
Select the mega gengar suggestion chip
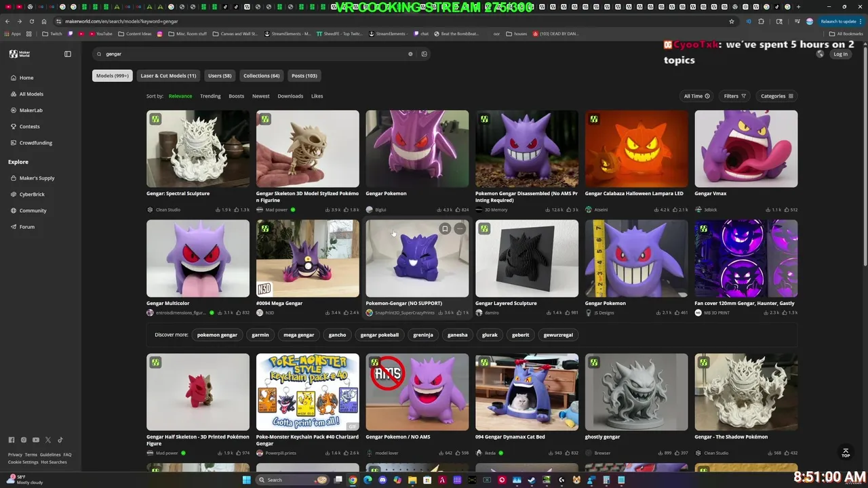coord(298,335)
